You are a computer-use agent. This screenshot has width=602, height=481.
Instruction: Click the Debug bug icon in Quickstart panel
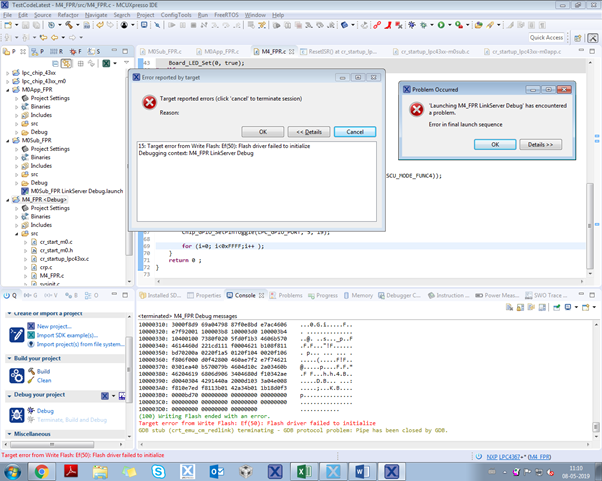coord(31,411)
